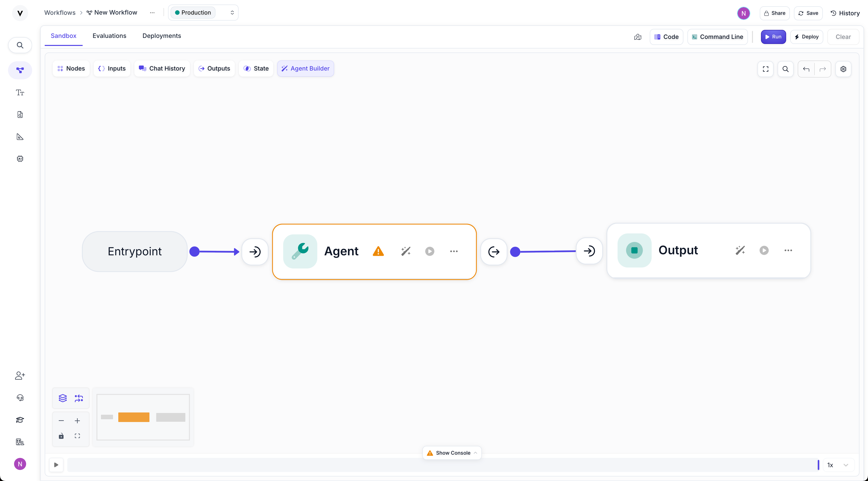The width and height of the screenshot is (868, 481).
Task: Click the auto-layout icon near minimap
Action: 79,398
